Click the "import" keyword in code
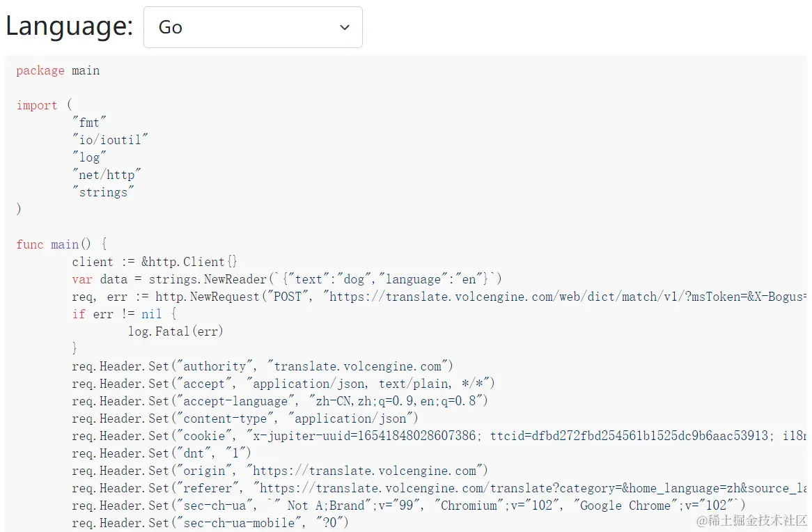The image size is (812, 532). (x=37, y=105)
